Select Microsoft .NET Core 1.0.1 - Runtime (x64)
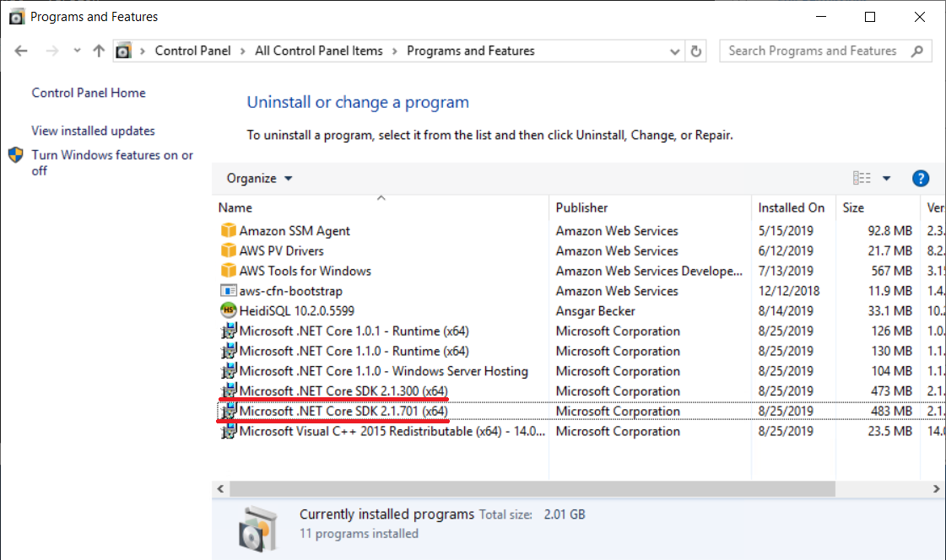 (x=354, y=331)
